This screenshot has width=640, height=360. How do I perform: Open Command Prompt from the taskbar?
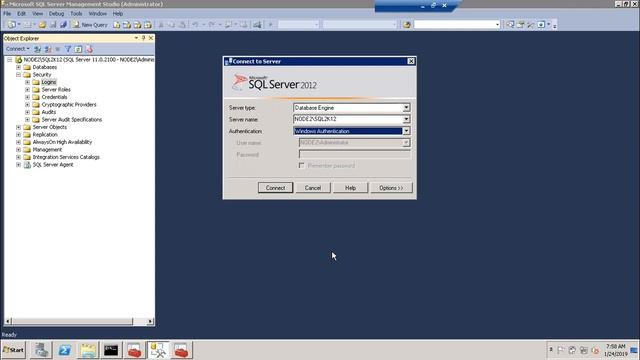pos(111,350)
